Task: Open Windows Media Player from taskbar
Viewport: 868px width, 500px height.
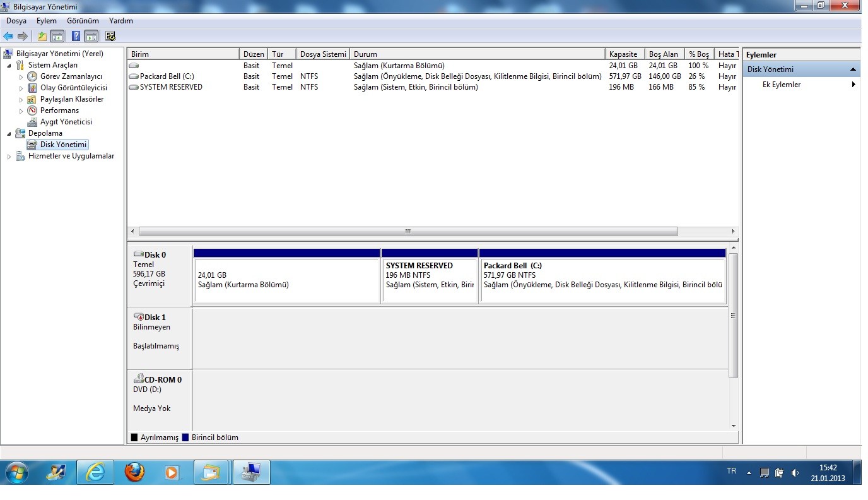Action: click(x=172, y=472)
